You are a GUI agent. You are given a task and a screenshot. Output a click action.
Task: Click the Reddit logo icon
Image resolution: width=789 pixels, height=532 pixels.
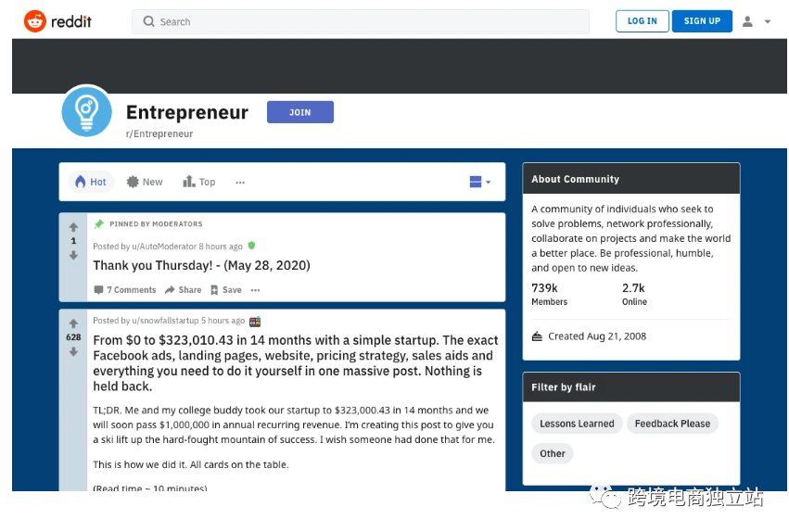point(34,21)
